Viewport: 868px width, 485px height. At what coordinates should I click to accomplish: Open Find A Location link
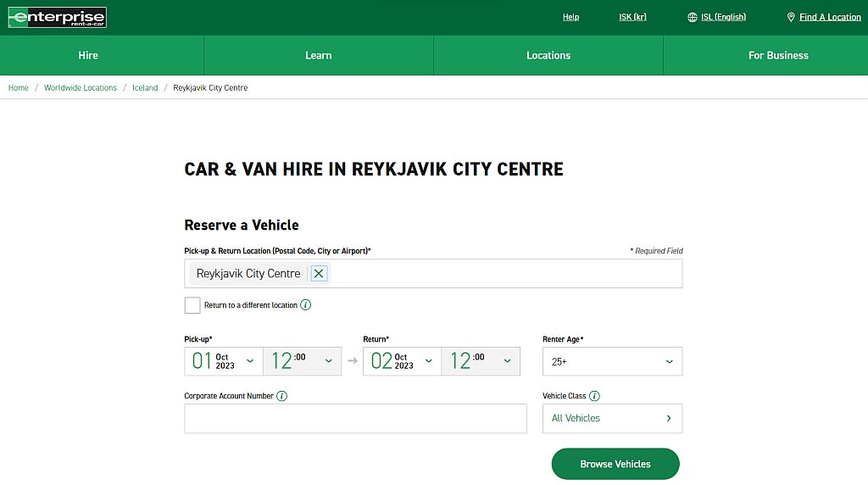point(830,17)
